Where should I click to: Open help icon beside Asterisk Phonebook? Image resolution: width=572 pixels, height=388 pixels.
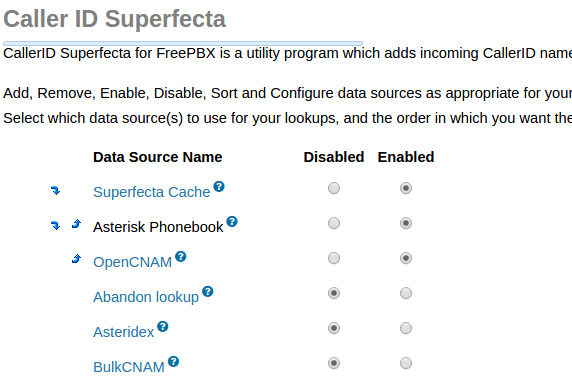(x=232, y=221)
